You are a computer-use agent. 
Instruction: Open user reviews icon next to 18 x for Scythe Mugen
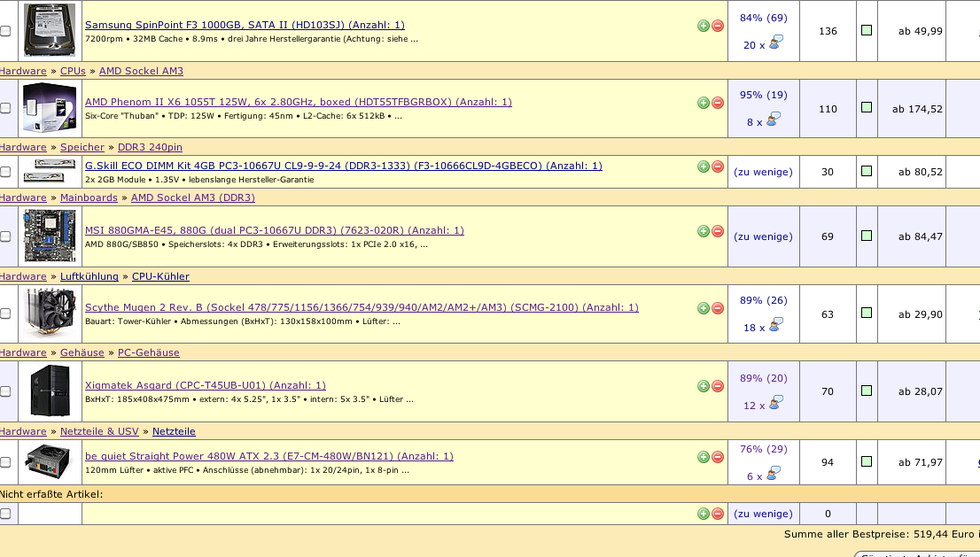[x=775, y=325]
